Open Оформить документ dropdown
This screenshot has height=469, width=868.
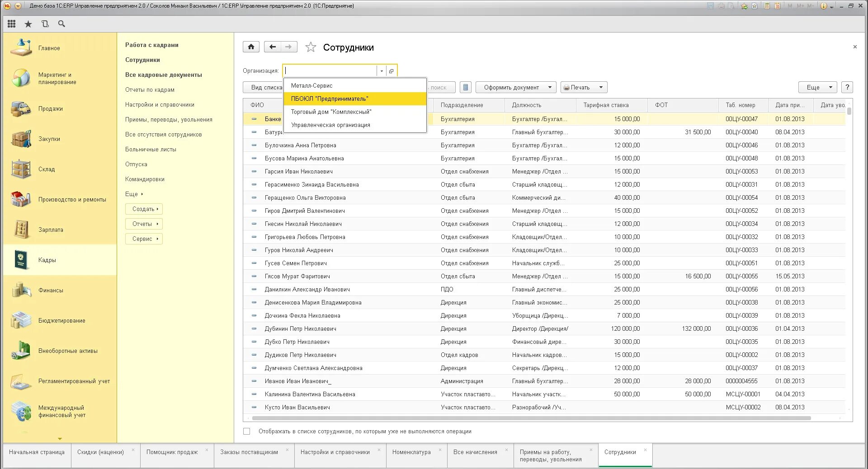(x=516, y=87)
